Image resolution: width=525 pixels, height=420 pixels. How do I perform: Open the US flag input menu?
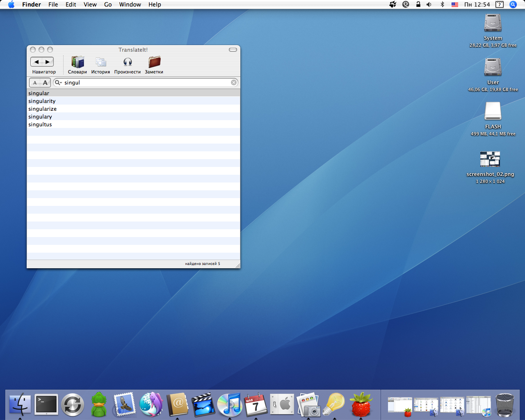point(455,5)
